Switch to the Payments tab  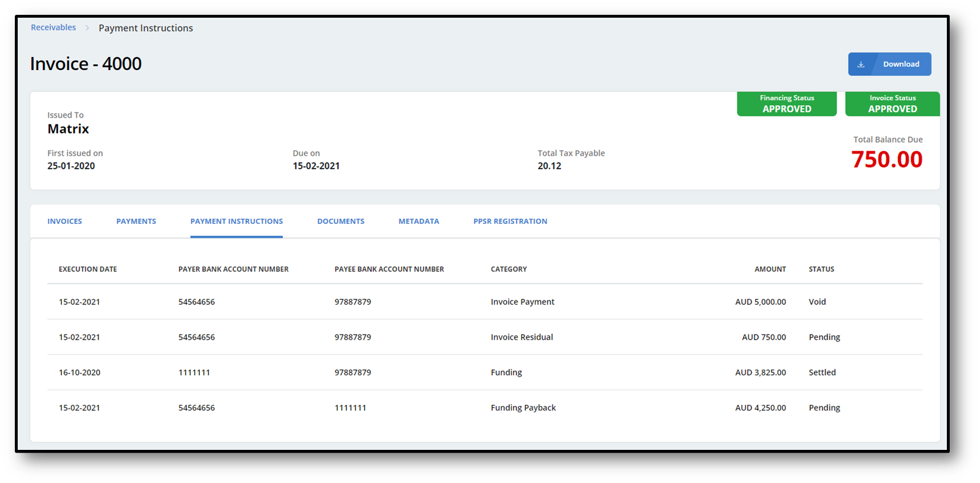136,222
